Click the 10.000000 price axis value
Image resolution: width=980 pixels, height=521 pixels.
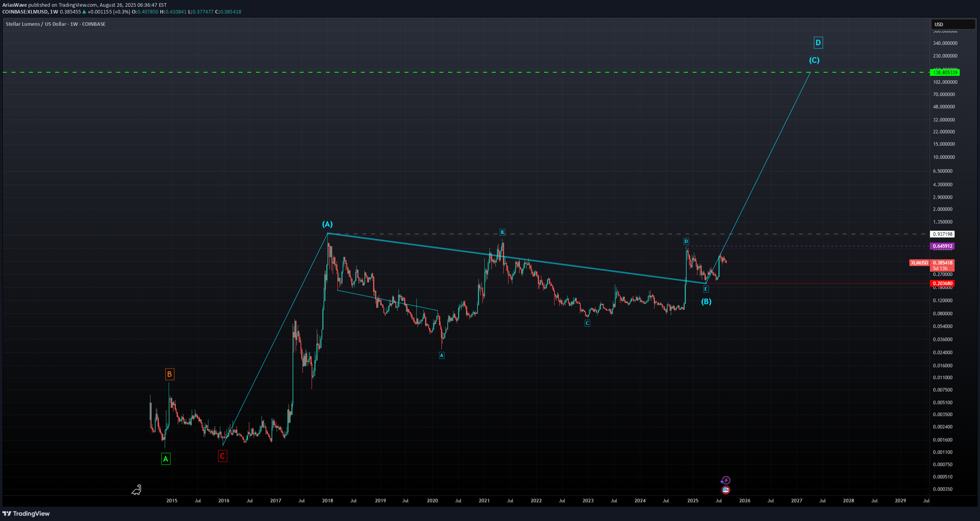(944, 157)
